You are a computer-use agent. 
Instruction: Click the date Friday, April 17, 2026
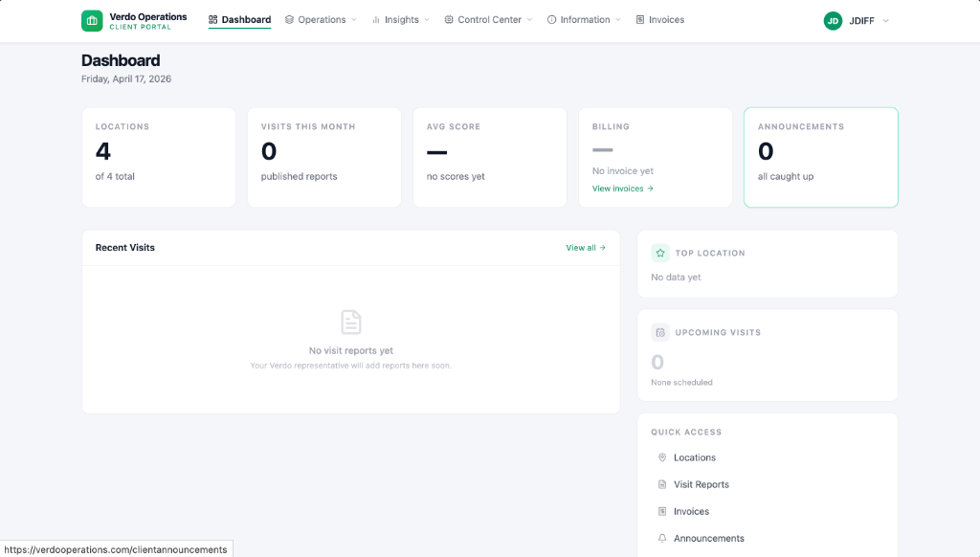click(126, 78)
